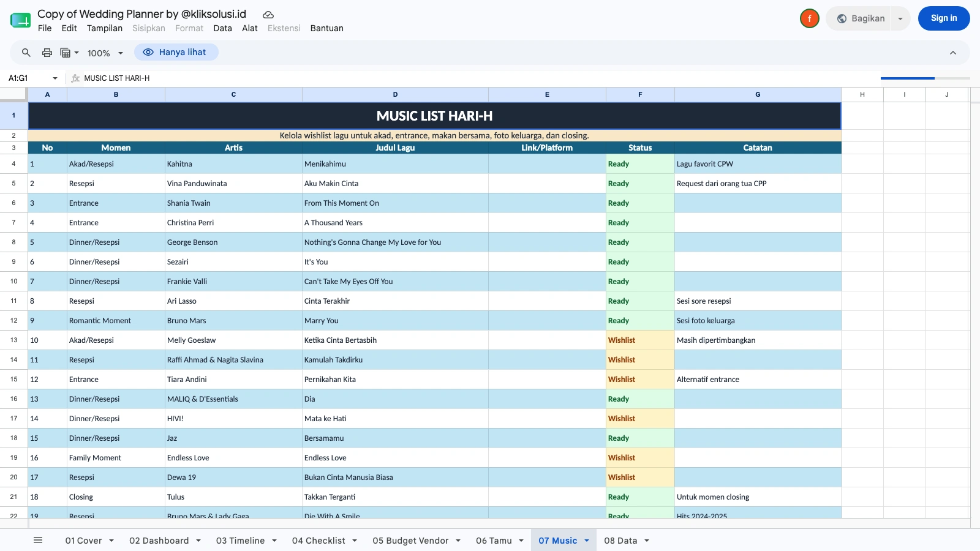Select the Untuk momen closing note cell
980x551 pixels.
758,497
